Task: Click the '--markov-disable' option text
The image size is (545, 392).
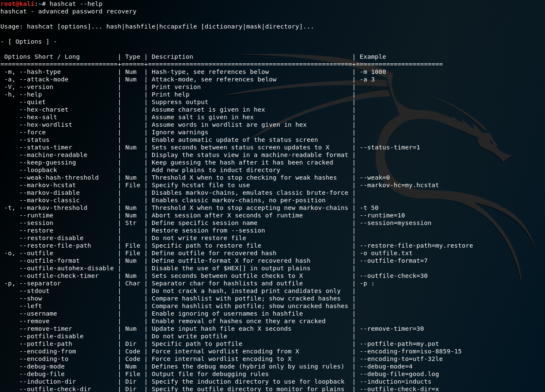Action: click(x=50, y=193)
